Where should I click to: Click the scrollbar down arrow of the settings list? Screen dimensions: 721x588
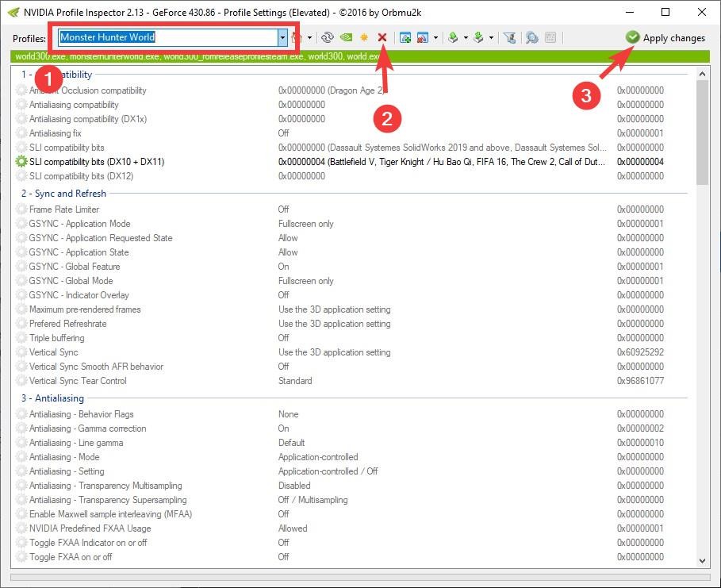702,560
